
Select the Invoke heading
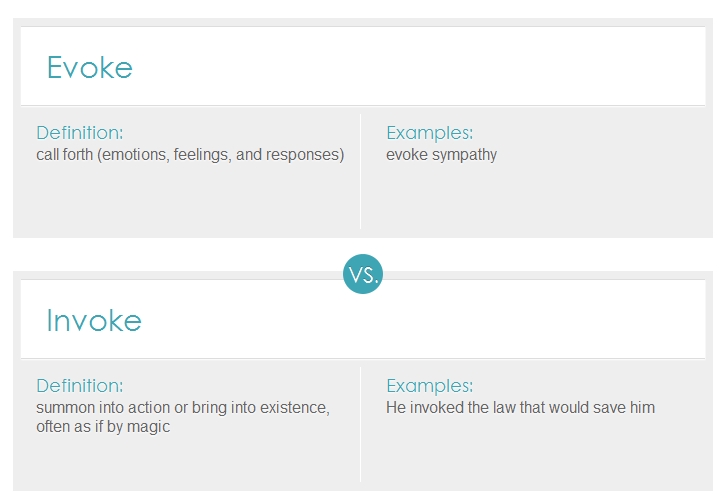coord(94,321)
